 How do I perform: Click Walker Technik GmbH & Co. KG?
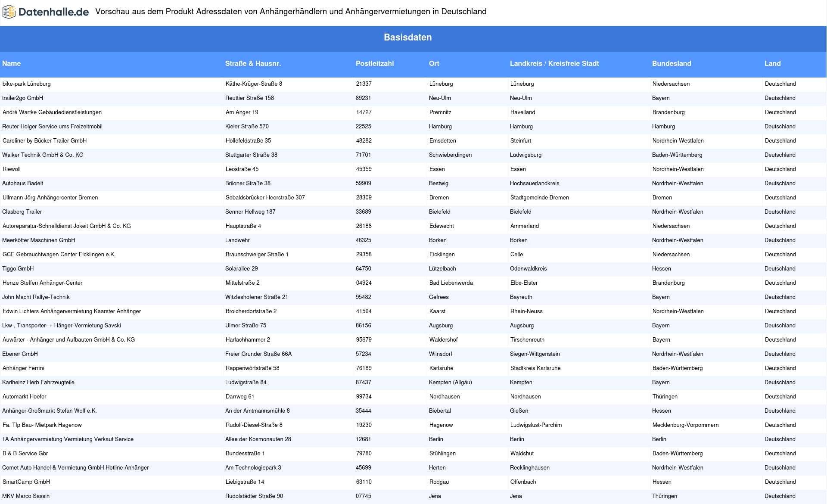[x=43, y=155]
